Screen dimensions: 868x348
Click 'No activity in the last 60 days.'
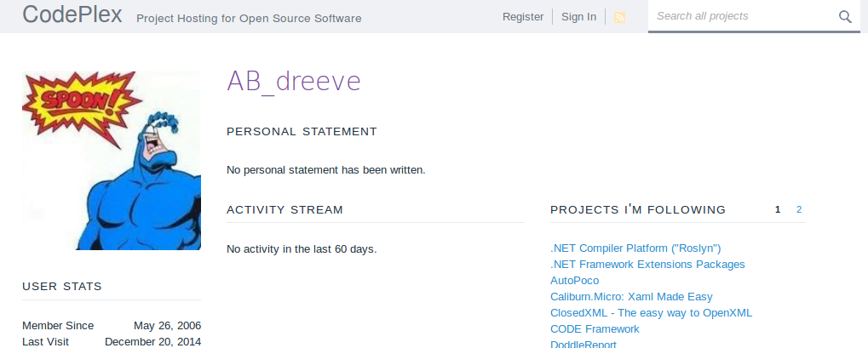(x=302, y=249)
